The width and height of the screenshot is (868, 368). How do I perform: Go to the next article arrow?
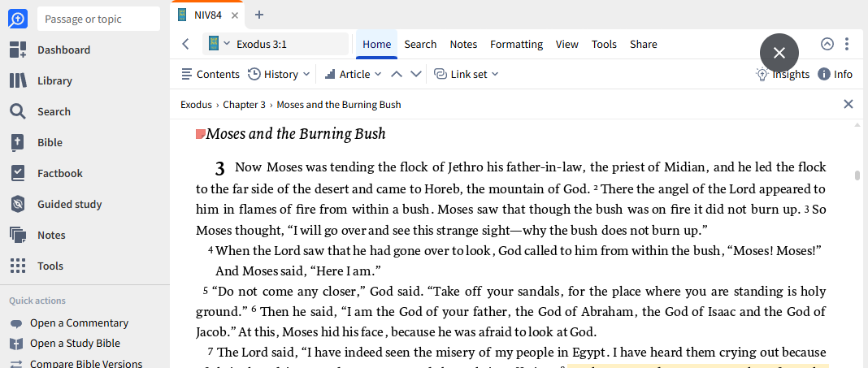416,74
